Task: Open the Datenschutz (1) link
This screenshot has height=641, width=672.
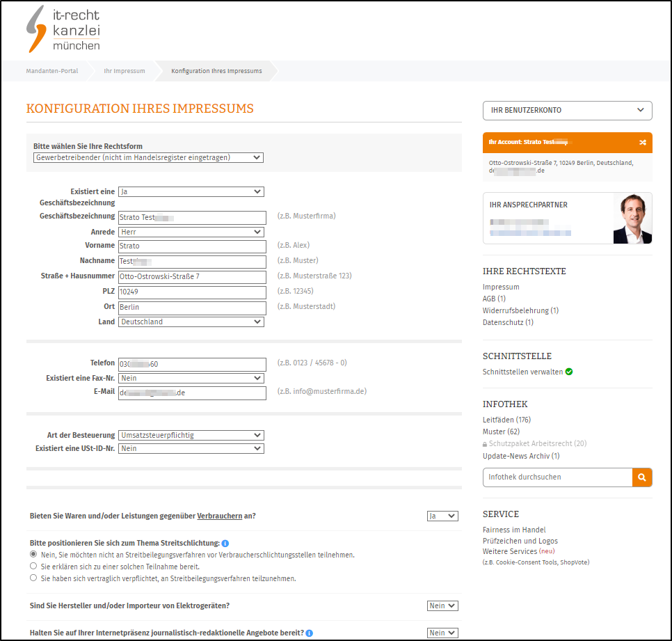Action: pyautogui.click(x=508, y=322)
